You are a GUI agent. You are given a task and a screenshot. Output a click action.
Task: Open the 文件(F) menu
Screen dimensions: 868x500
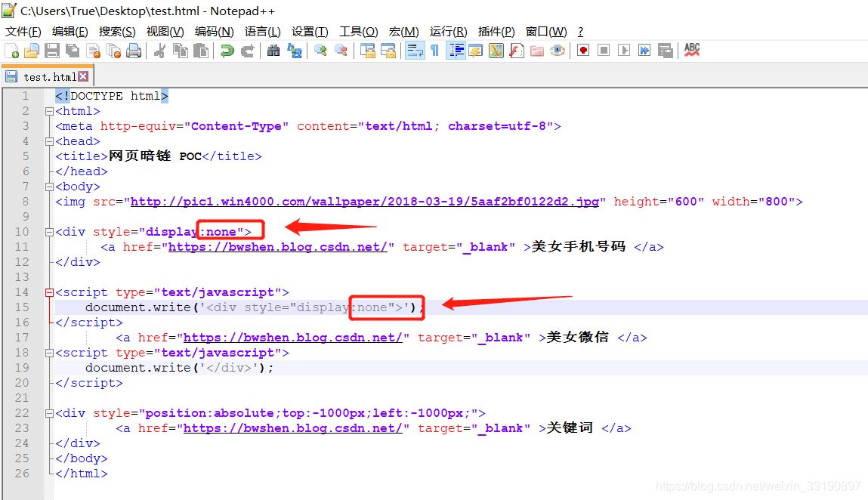[23, 32]
